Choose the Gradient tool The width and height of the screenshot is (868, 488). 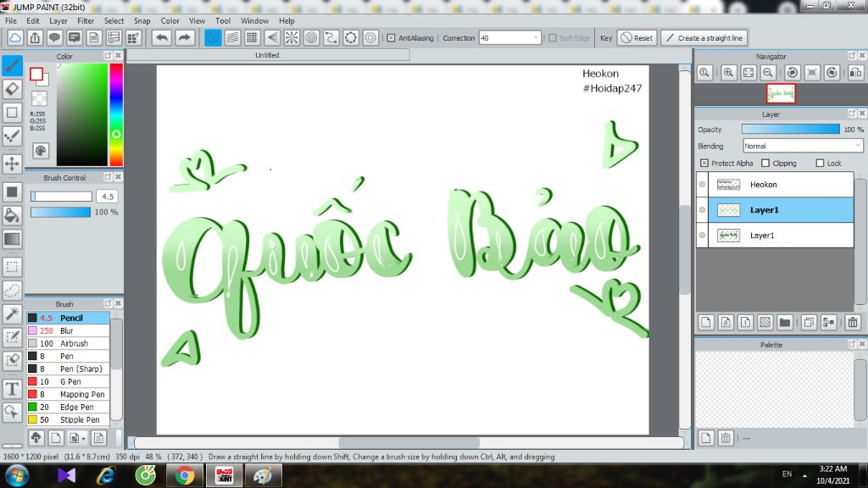pos(12,239)
